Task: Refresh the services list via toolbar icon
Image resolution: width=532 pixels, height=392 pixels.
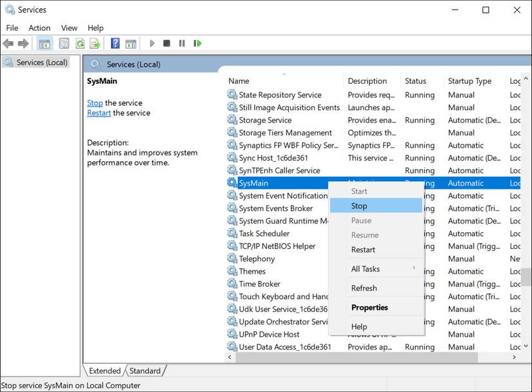Action: 79,43
